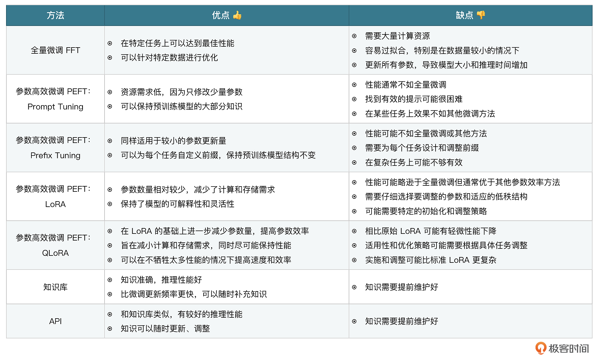Click bullet icon before 知识可以随时更新、调整
The width and height of the screenshot is (598, 364).
coord(110,329)
